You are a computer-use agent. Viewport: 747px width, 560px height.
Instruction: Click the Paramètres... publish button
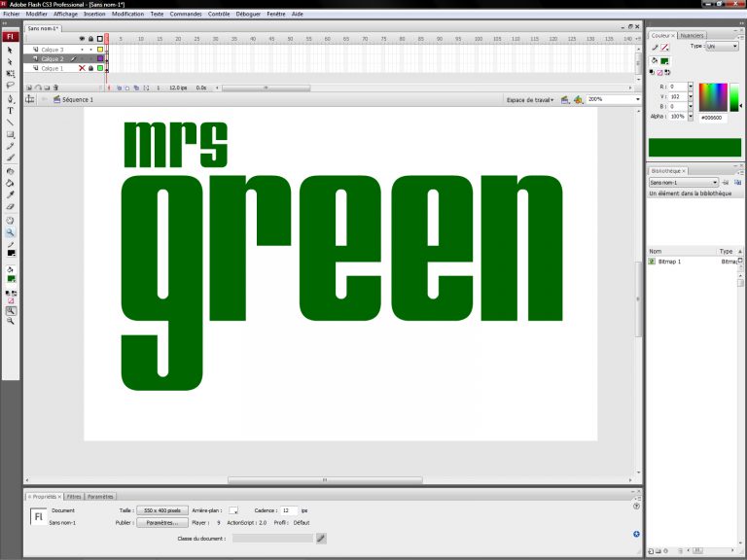pyautogui.click(x=161, y=522)
